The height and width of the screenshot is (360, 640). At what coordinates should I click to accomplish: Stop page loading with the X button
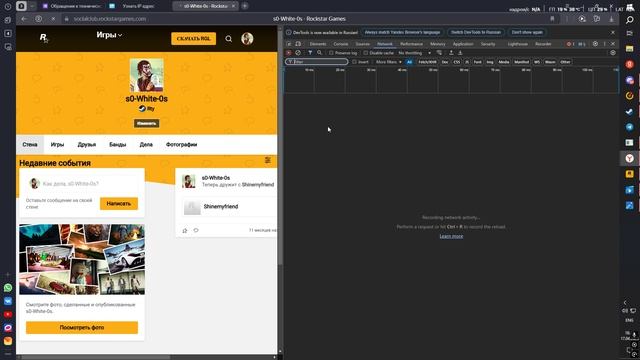click(x=53, y=19)
